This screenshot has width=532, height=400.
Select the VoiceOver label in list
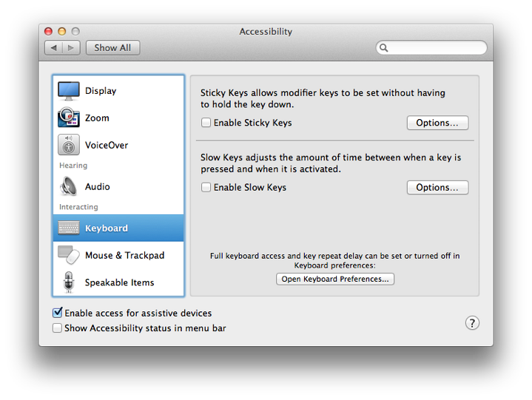107,145
